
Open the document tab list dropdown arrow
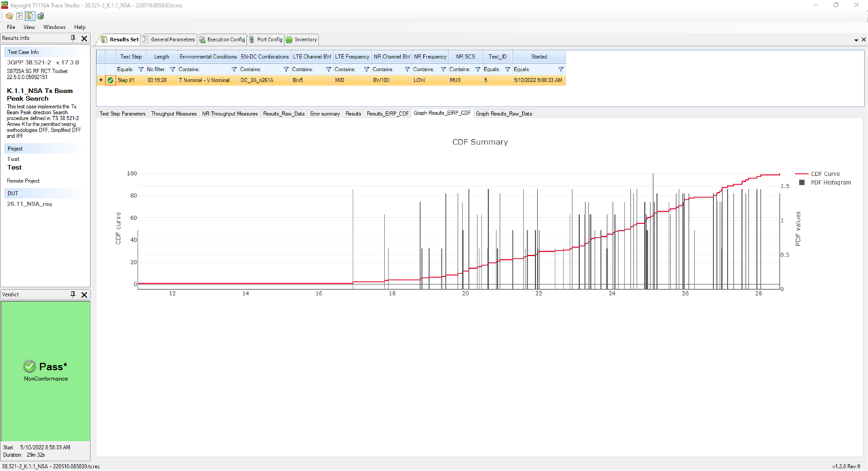(855, 39)
